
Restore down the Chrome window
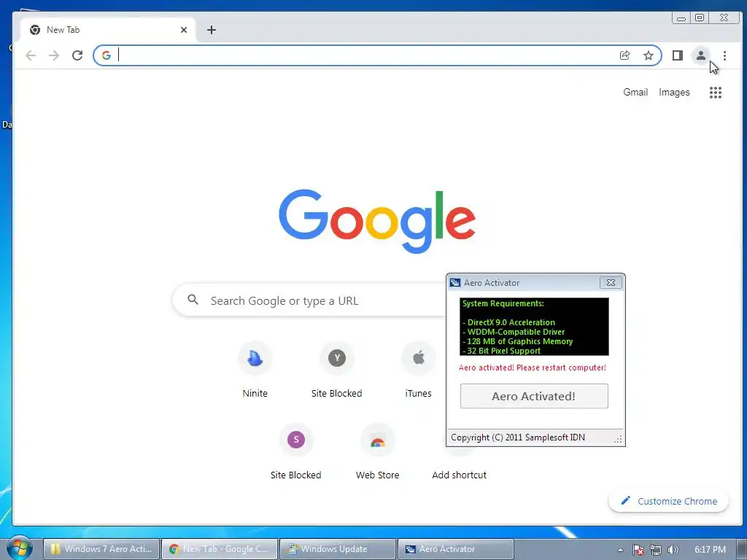pyautogui.click(x=700, y=18)
